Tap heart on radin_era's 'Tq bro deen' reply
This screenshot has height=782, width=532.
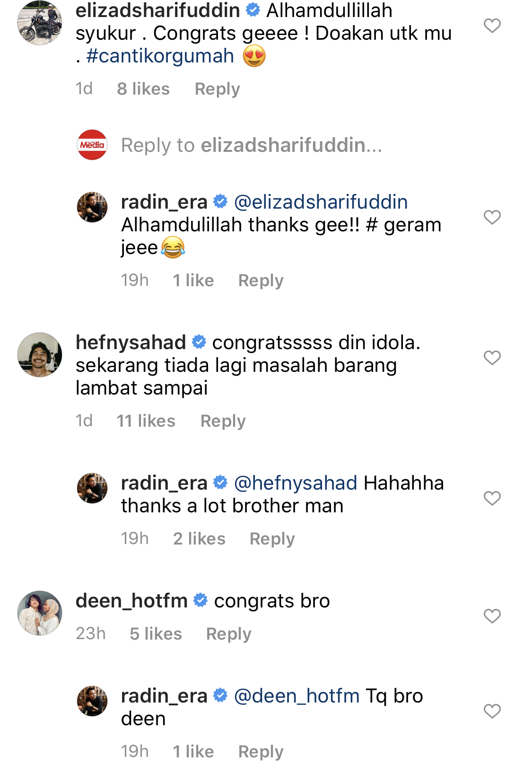click(x=492, y=711)
